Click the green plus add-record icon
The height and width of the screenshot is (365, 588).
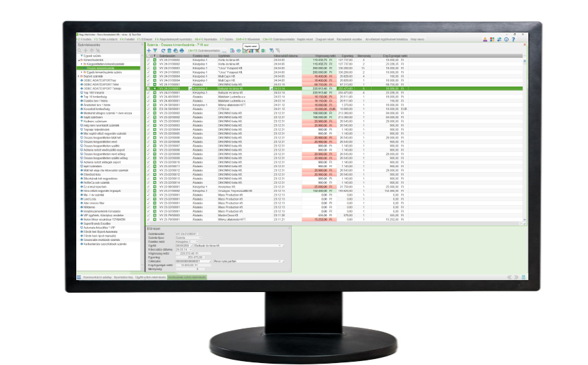[x=148, y=50]
